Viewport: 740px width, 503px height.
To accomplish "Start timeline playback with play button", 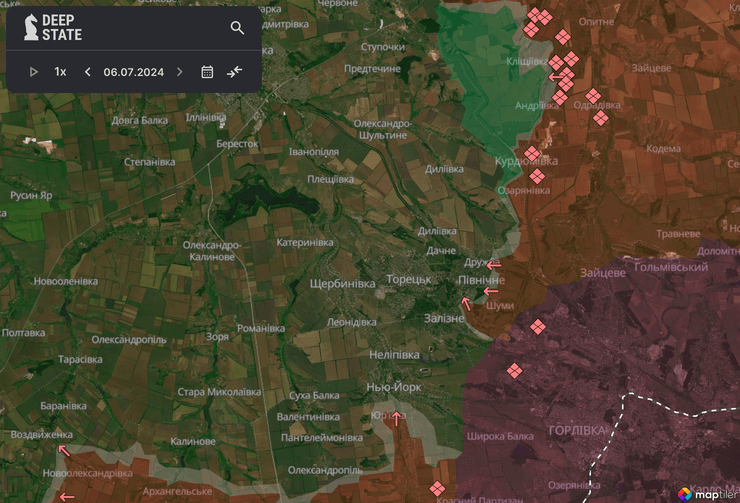I will (x=33, y=72).
